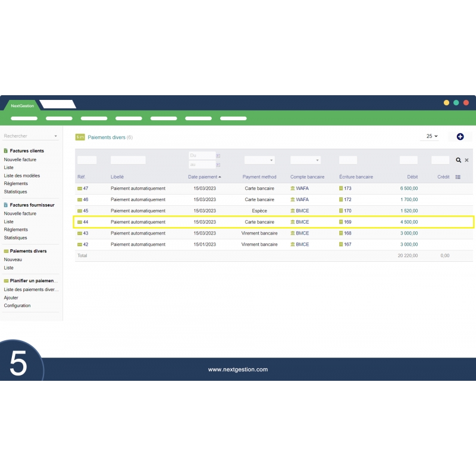476x476 pixels.
Task: Sort the table by Date paiement
Action: 202,177
